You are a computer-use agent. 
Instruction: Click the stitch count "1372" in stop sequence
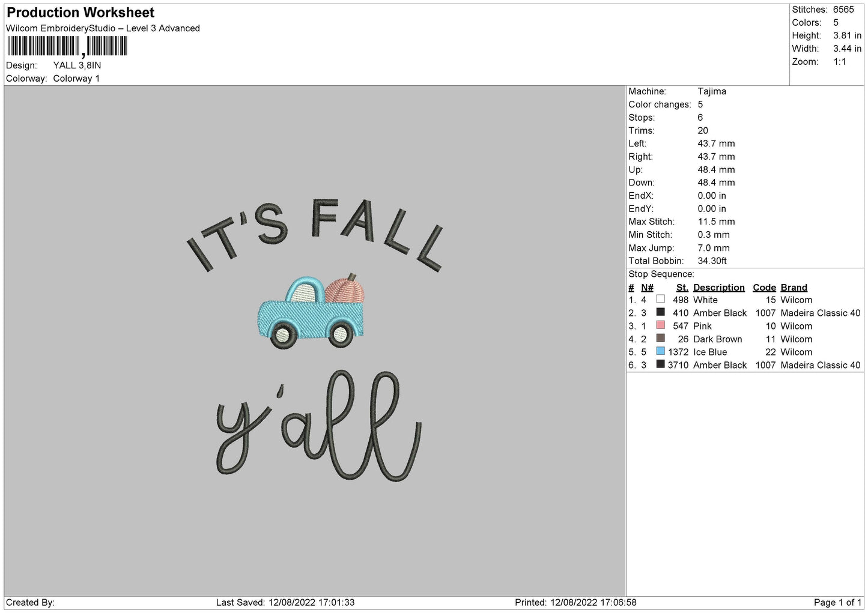click(678, 352)
